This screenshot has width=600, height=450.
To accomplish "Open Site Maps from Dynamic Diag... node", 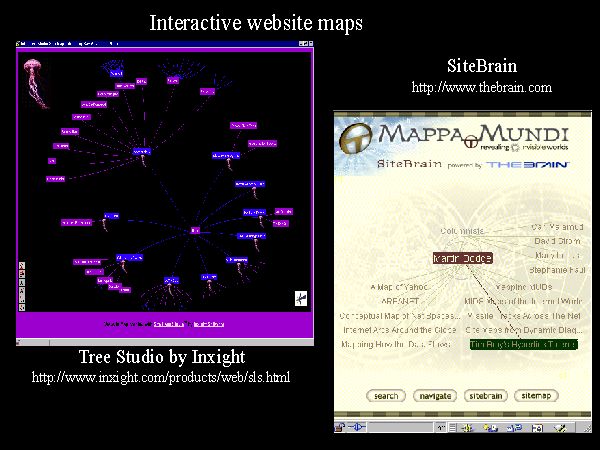I will click(524, 329).
